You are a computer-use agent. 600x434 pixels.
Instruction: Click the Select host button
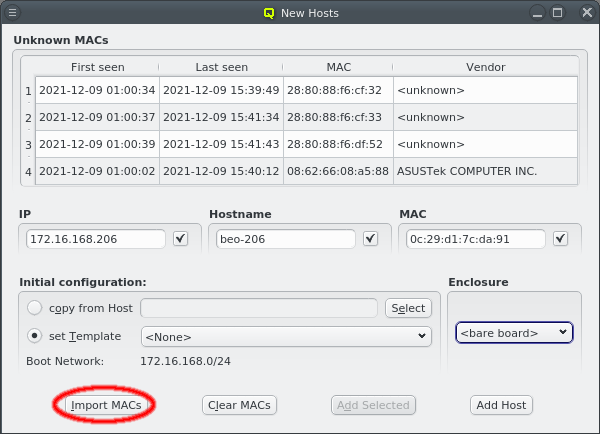(408, 308)
